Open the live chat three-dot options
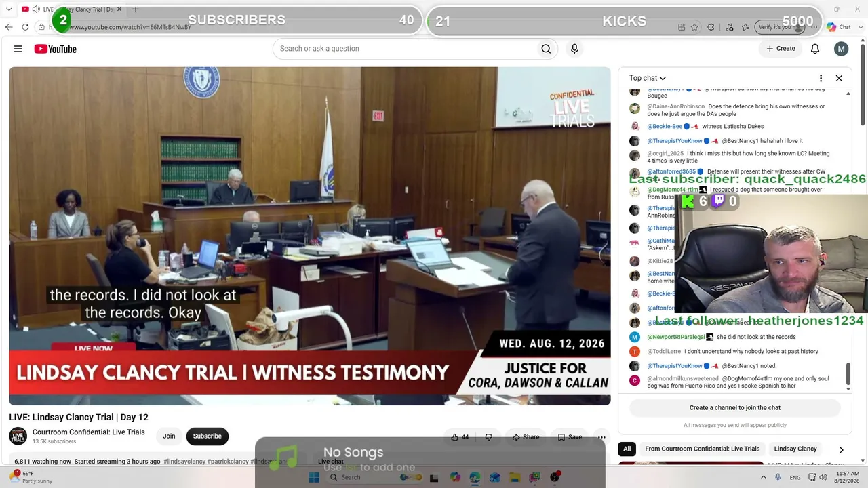 coord(821,78)
